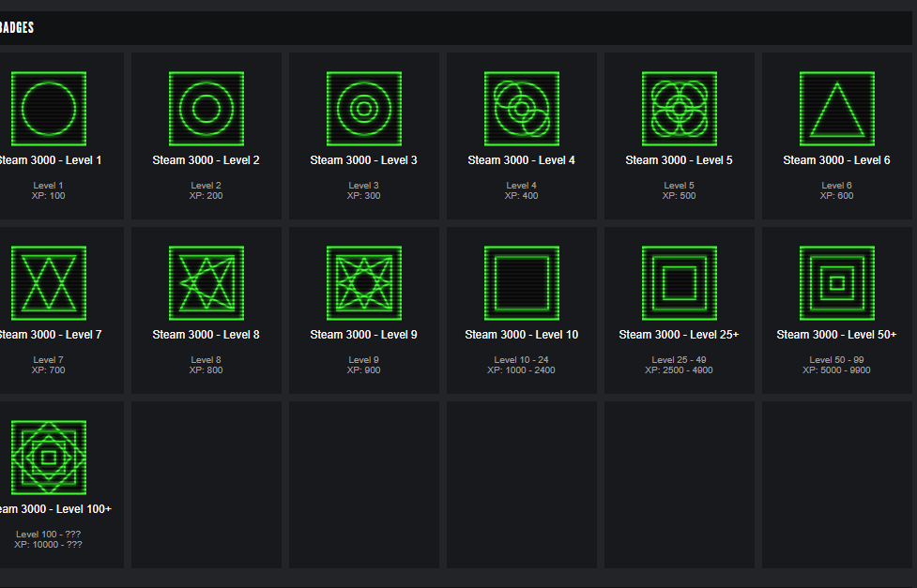
Task: Click the Level 8 star badge icon
Action: (206, 283)
